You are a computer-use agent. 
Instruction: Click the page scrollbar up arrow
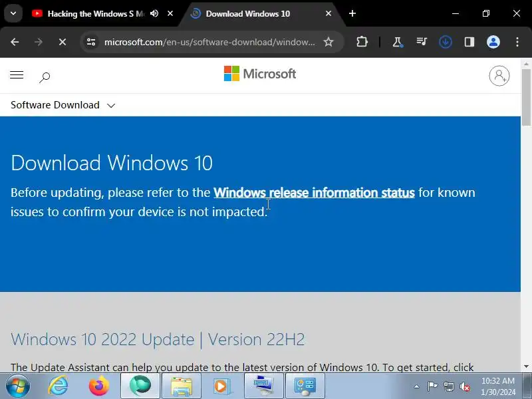[526, 63]
